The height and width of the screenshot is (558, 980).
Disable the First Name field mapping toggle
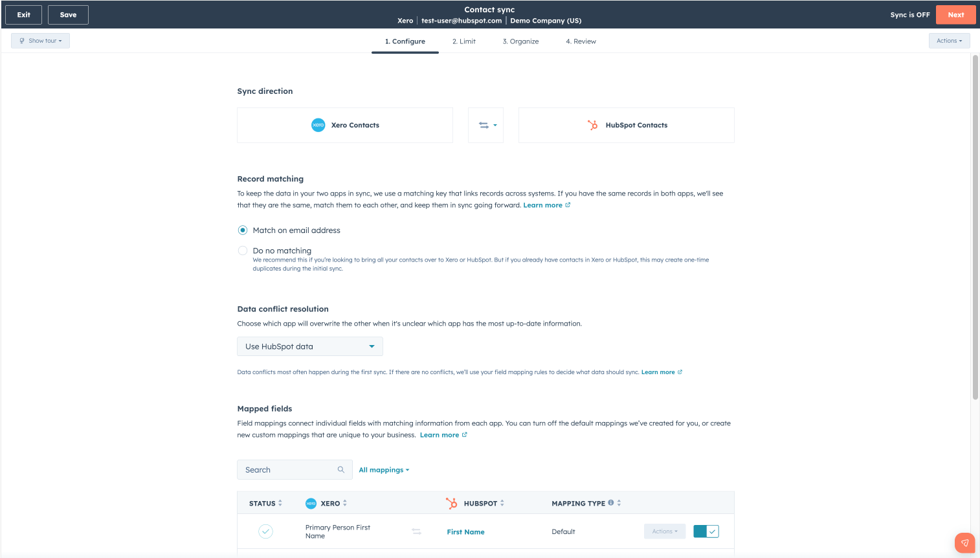pyautogui.click(x=705, y=530)
